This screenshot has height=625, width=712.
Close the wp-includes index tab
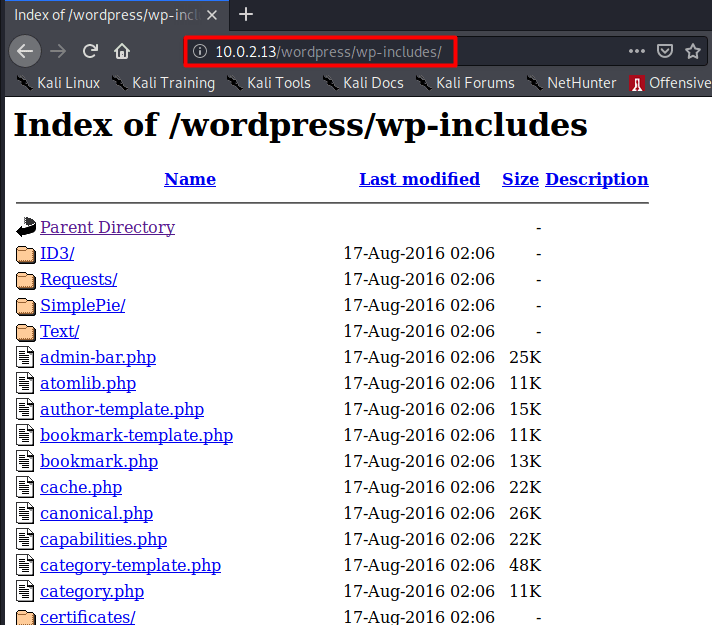point(213,14)
